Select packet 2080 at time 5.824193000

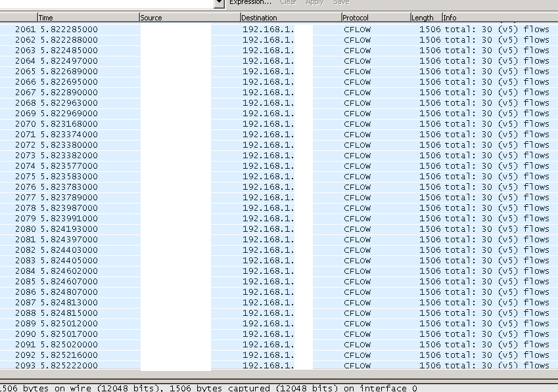[x=279, y=229]
